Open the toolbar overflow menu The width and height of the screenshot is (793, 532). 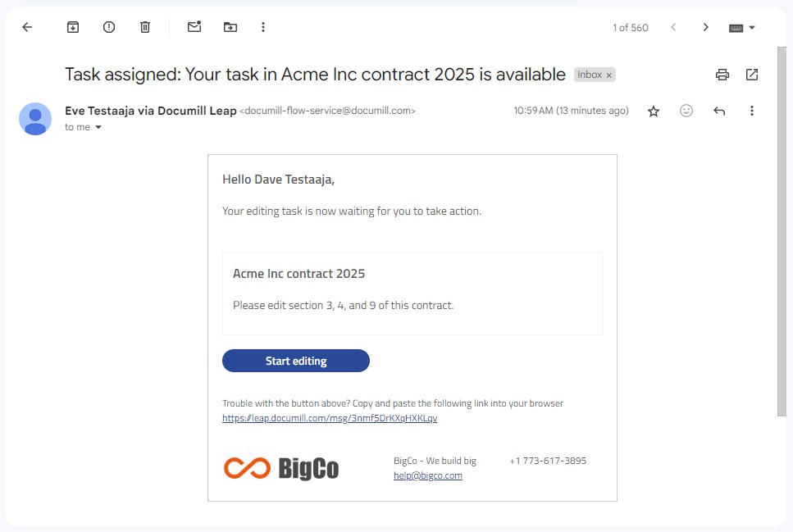262,27
